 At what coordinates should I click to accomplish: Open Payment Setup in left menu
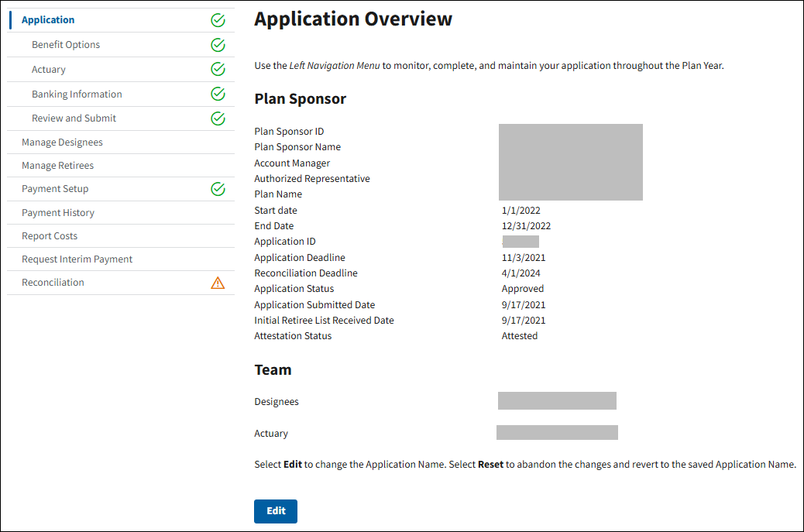tap(55, 189)
